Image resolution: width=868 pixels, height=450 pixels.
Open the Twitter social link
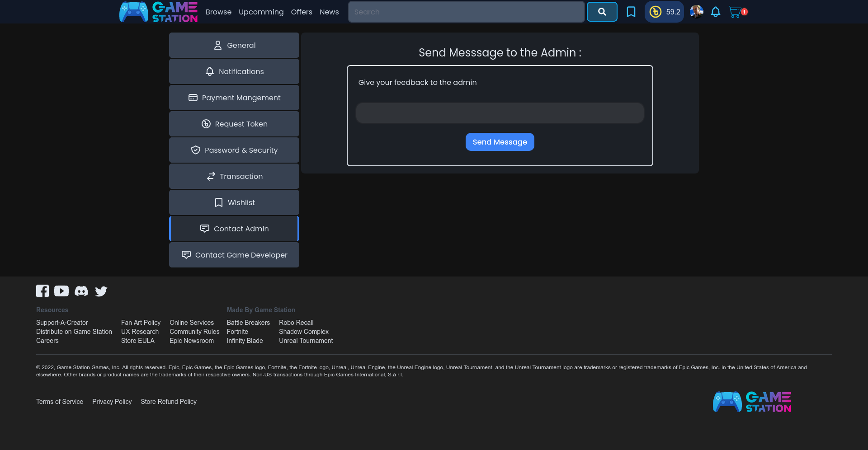click(x=101, y=291)
